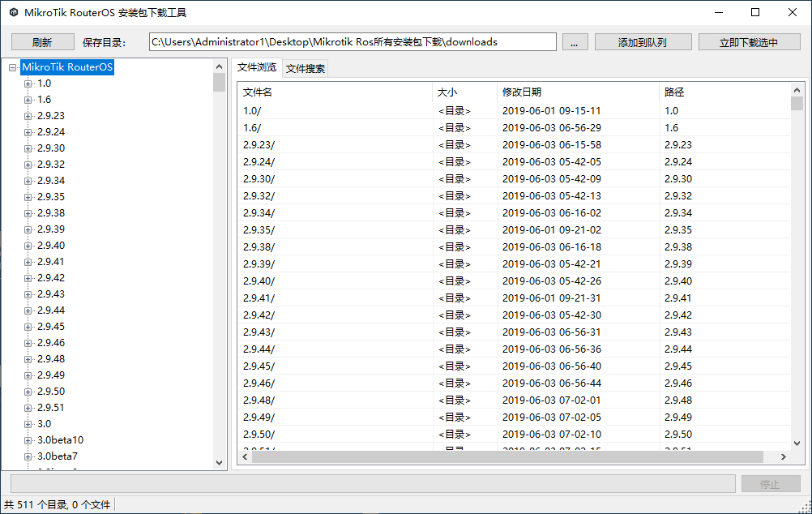
Task: Expand the 2.9.23 tree node
Action: pos(28,116)
